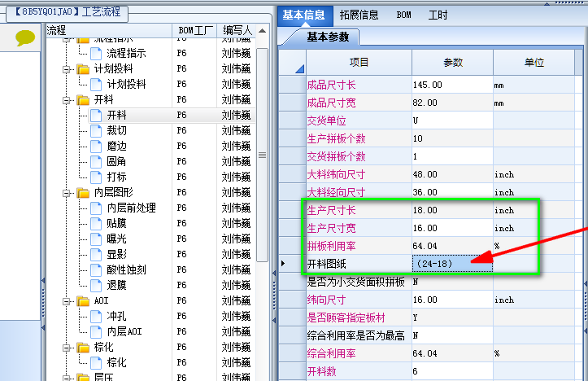Open the 拓展信息 tab
588x381 pixels.
pyautogui.click(x=359, y=15)
